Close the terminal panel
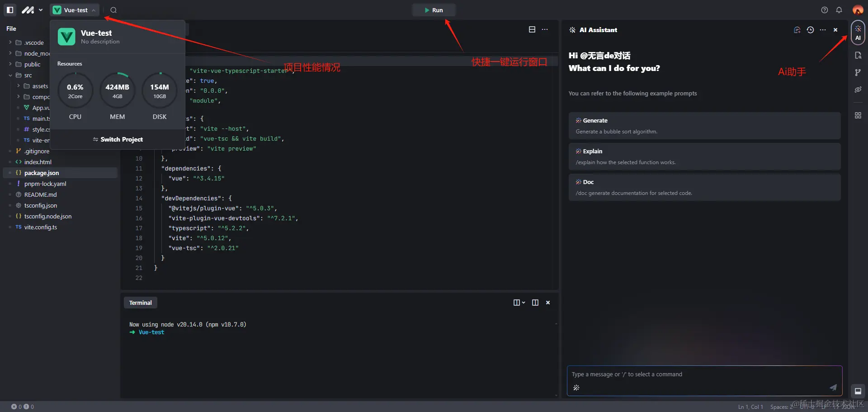 [x=548, y=303]
